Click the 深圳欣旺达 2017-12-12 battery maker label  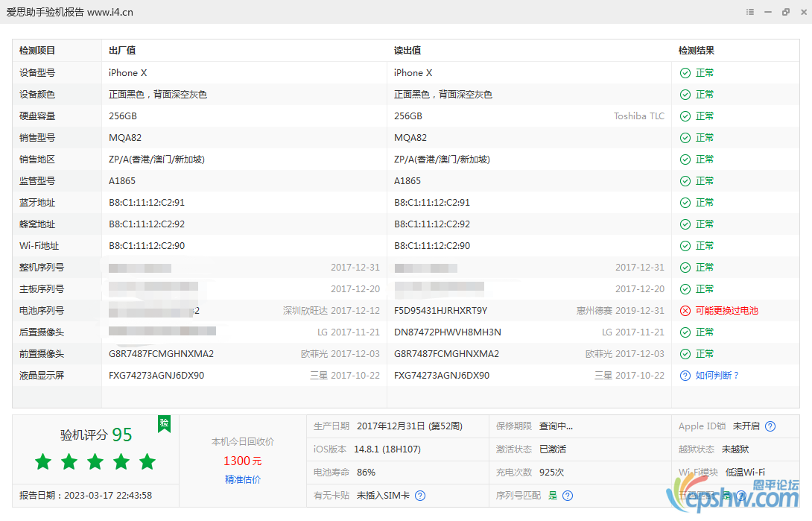(332, 311)
